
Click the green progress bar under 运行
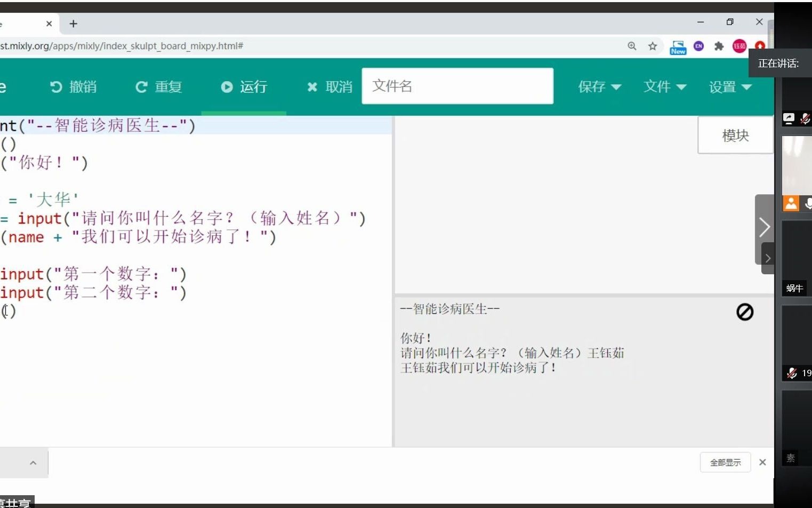pyautogui.click(x=244, y=112)
